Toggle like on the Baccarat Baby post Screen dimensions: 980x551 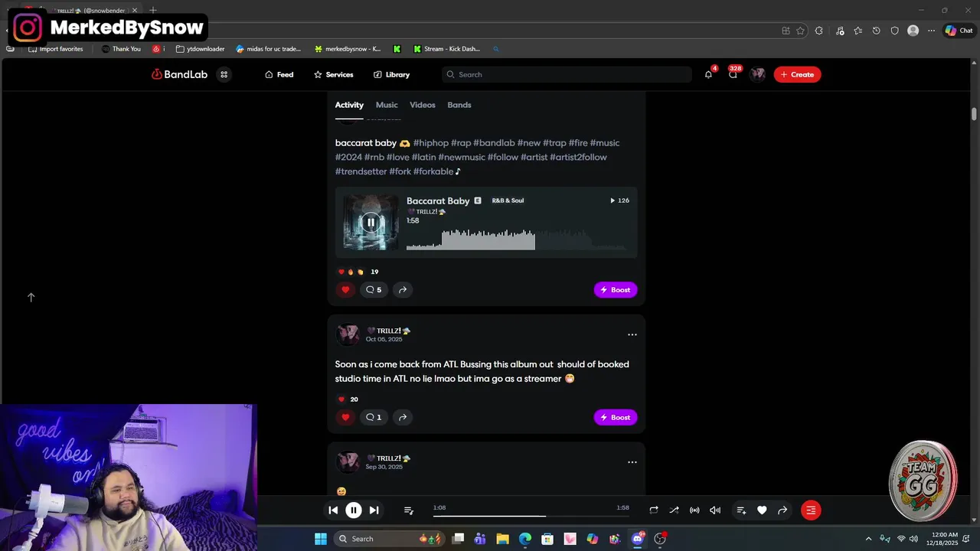345,290
